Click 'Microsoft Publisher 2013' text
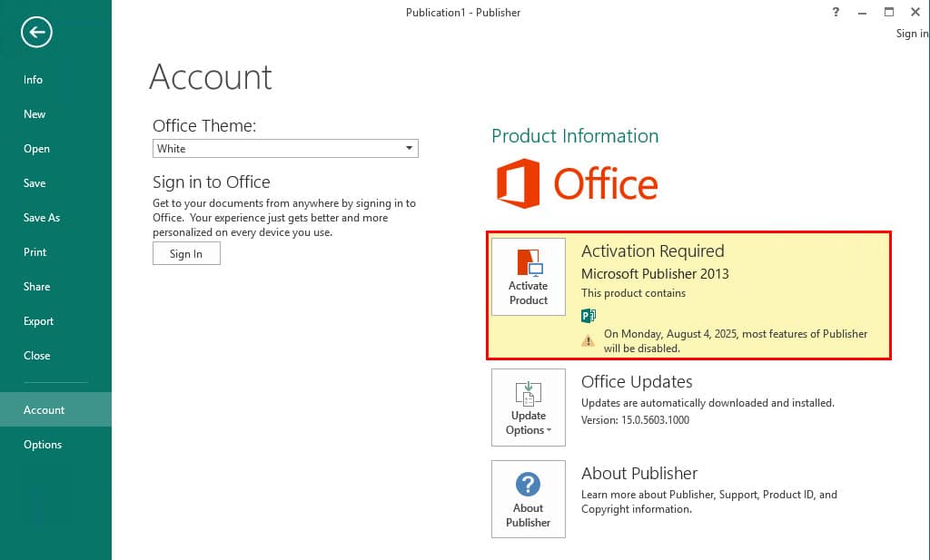Screen dimensions: 930x560 [655, 274]
